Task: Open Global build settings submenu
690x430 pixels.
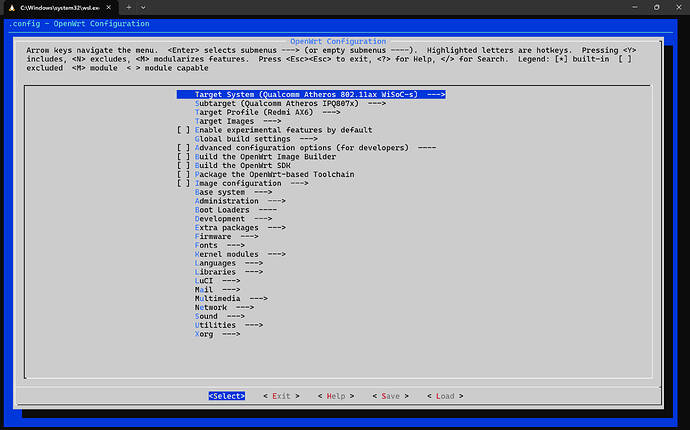Action: tap(256, 139)
